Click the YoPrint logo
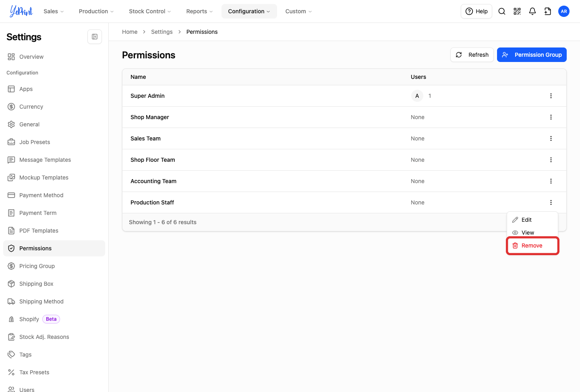 [x=21, y=11]
